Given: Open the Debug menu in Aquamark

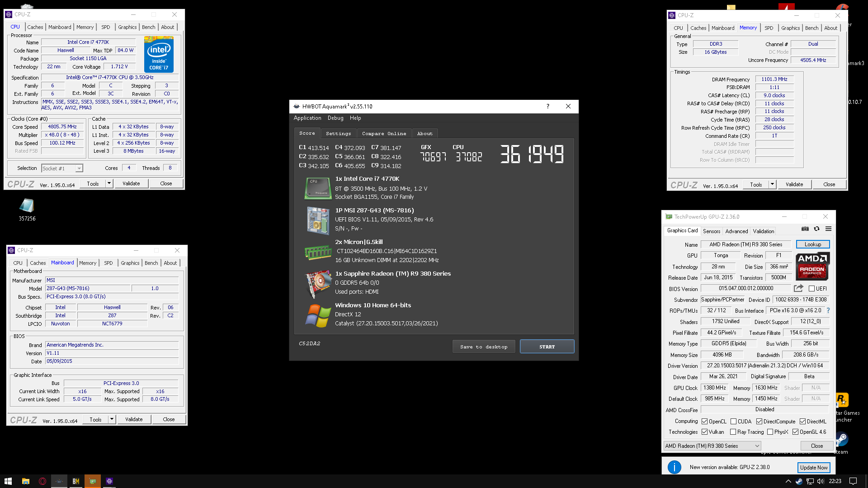Looking at the screenshot, I should point(335,118).
